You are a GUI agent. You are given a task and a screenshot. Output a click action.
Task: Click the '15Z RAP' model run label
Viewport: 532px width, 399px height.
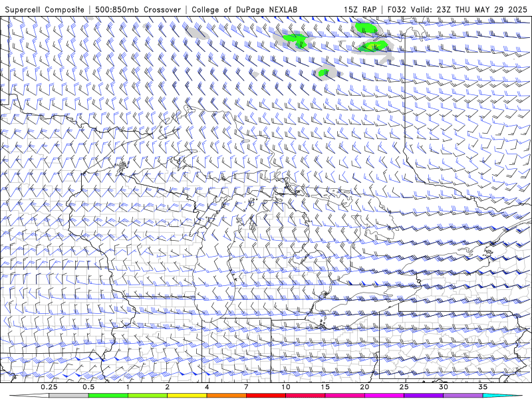click(x=360, y=9)
